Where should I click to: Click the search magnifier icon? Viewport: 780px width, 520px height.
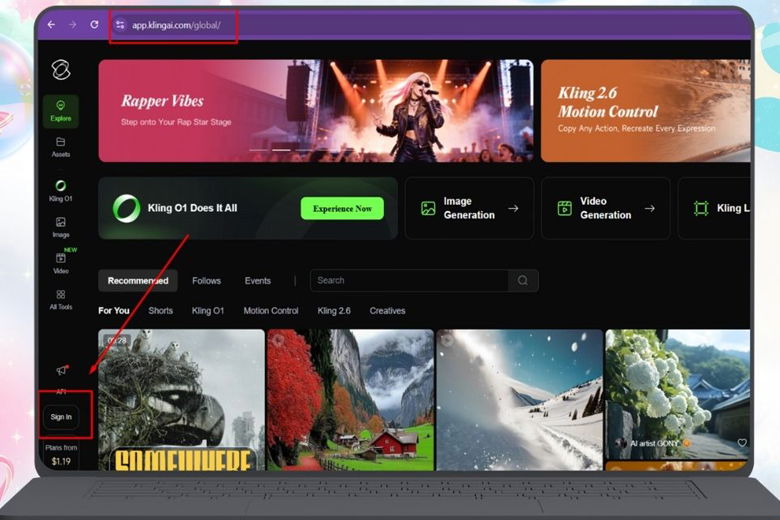[x=522, y=281]
